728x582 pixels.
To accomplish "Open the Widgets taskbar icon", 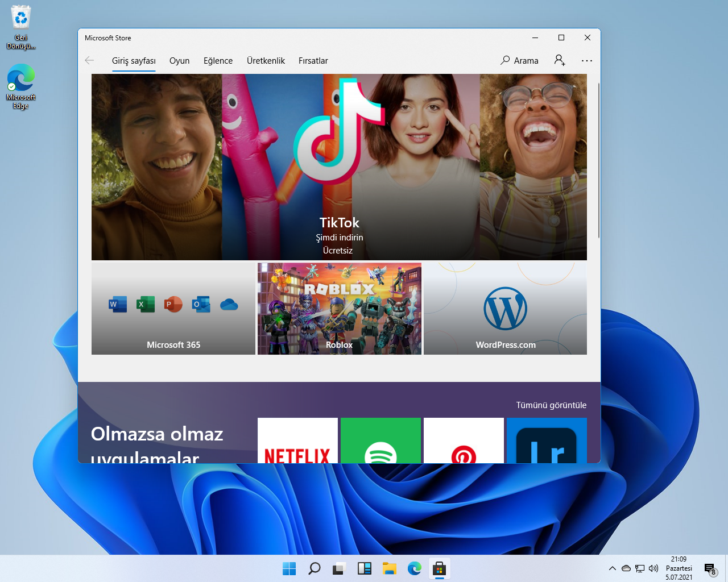I will tap(365, 568).
